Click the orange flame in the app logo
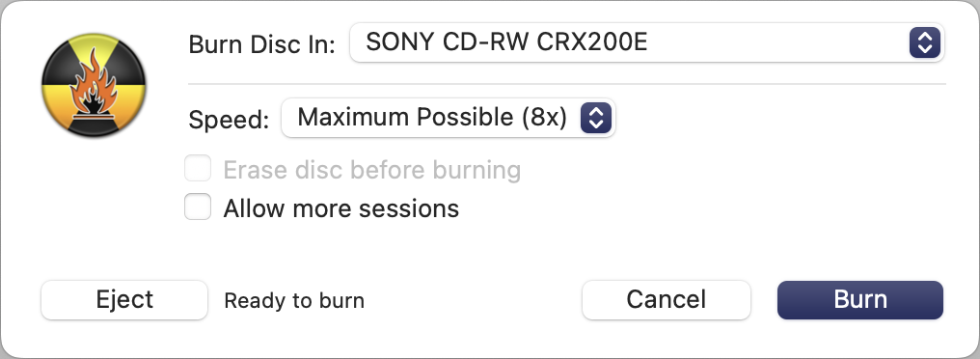Image resolution: width=980 pixels, height=359 pixels. coord(94,80)
